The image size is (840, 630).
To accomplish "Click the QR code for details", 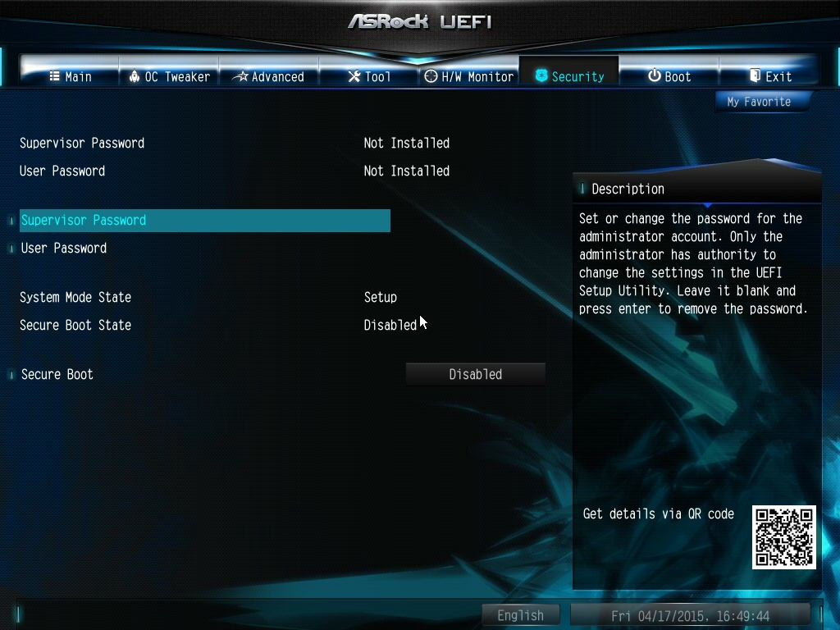I will [x=784, y=536].
